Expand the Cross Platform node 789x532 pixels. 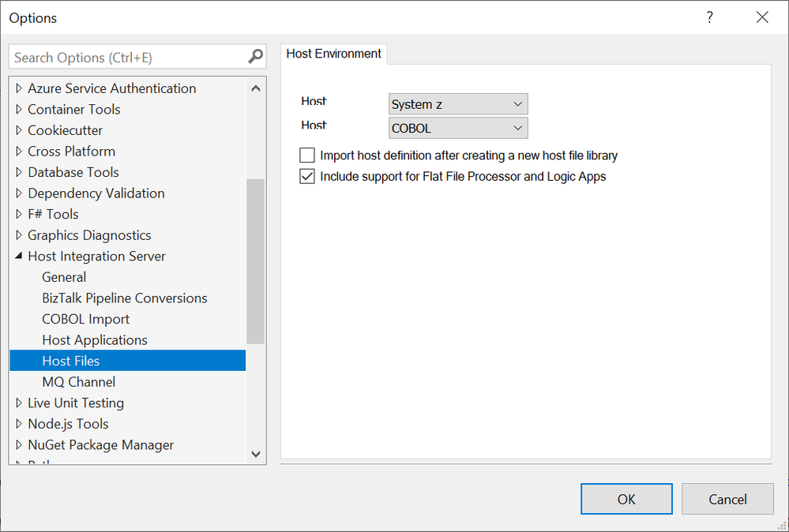19,152
